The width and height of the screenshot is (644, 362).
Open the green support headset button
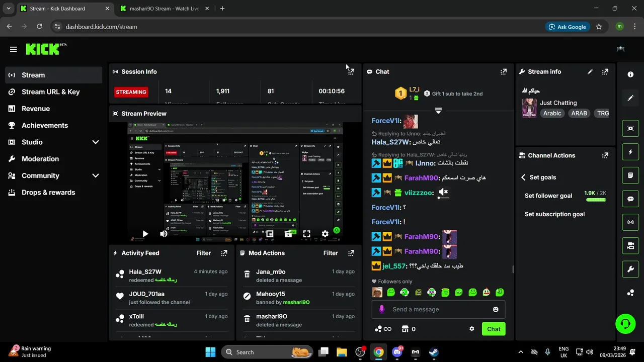625,323
